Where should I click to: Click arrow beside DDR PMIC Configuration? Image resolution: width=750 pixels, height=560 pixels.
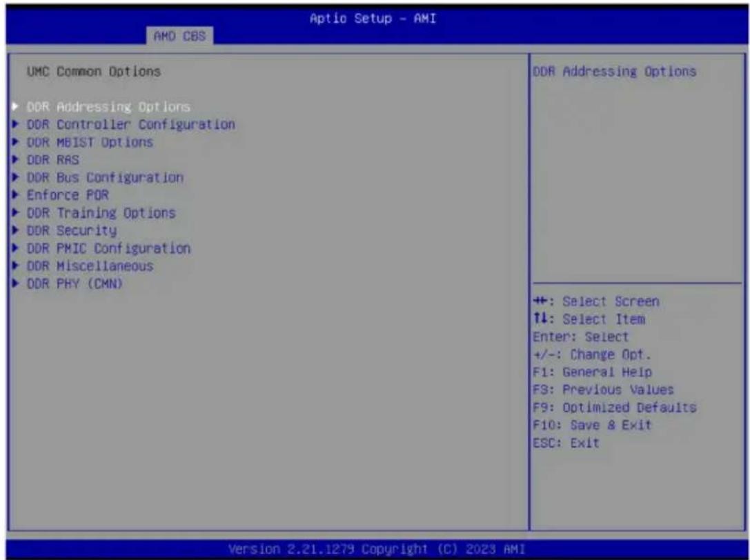tap(16, 248)
